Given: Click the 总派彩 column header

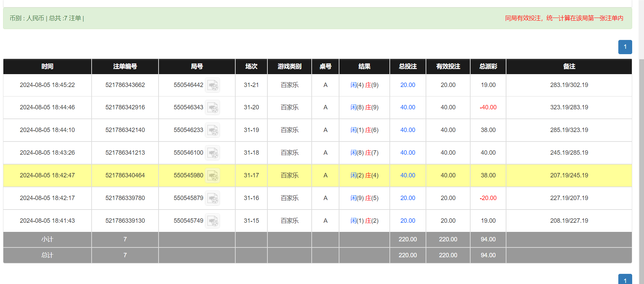Looking at the screenshot, I should [x=488, y=66].
